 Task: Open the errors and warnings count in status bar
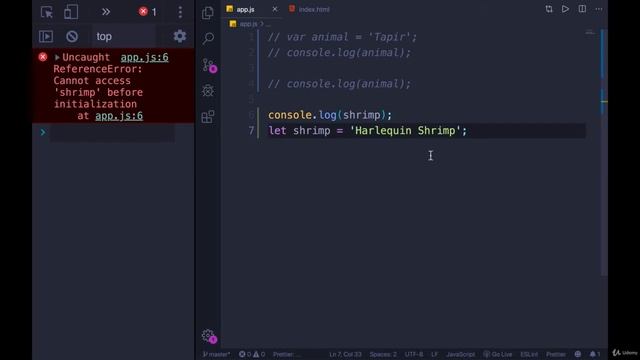(252, 354)
